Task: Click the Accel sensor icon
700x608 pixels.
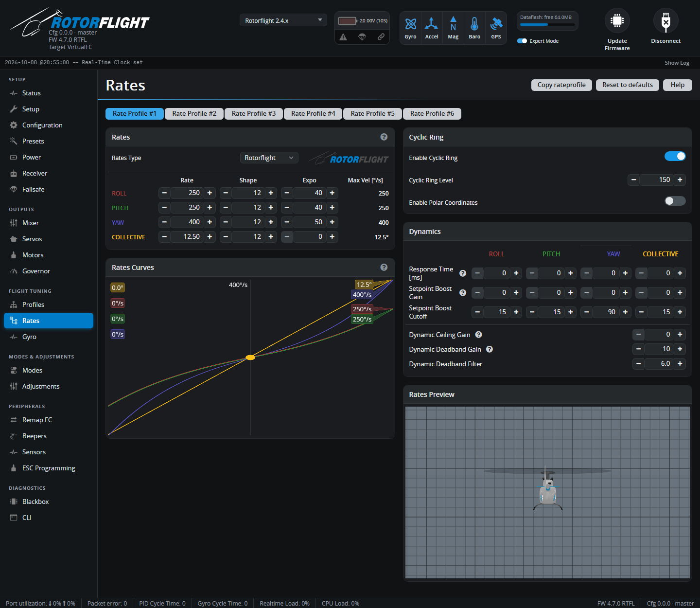Action: [x=432, y=28]
